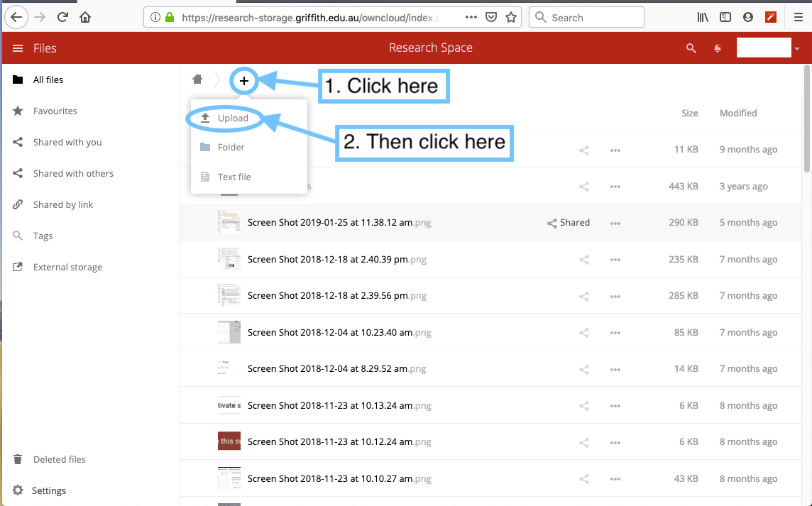
Task: Open thumbnail of Screen Shot 2019-01-25 file
Action: click(x=229, y=222)
